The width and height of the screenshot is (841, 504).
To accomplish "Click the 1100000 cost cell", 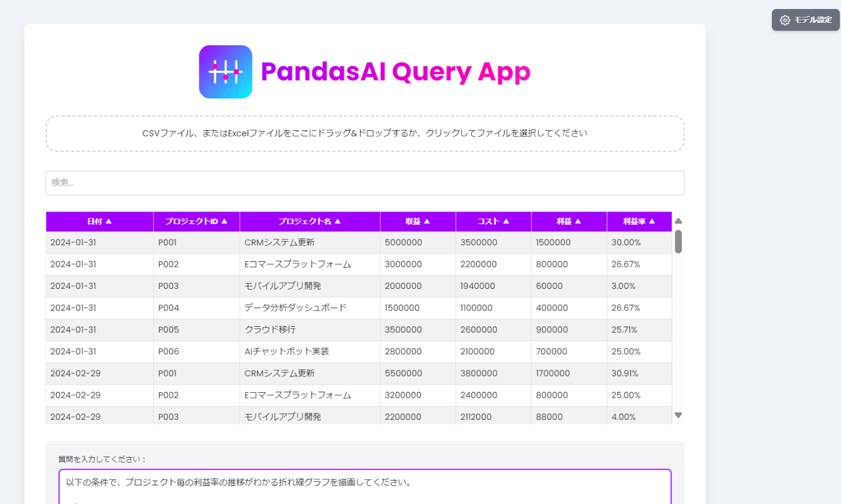I will 493,308.
